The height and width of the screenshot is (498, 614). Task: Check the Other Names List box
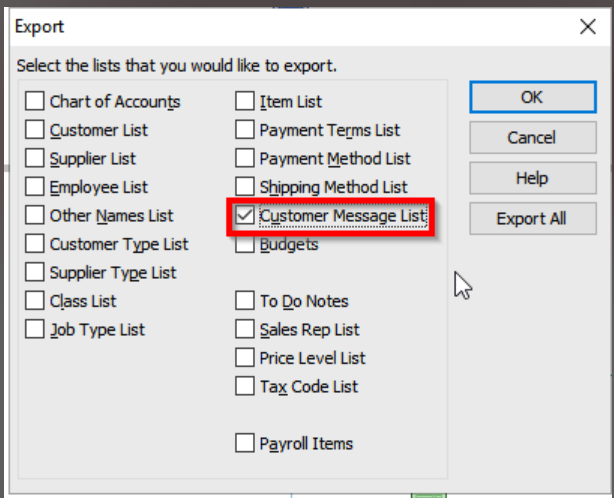(34, 215)
